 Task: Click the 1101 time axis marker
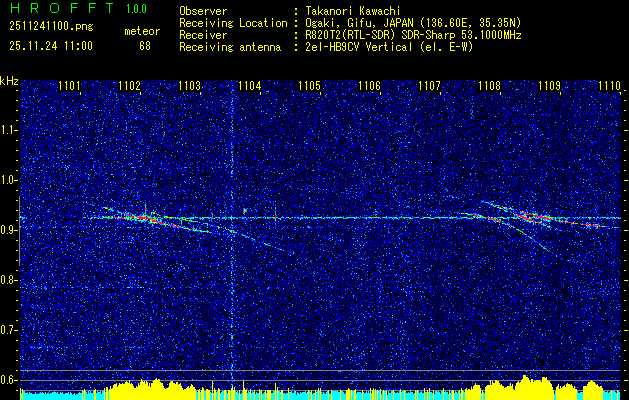69,85
